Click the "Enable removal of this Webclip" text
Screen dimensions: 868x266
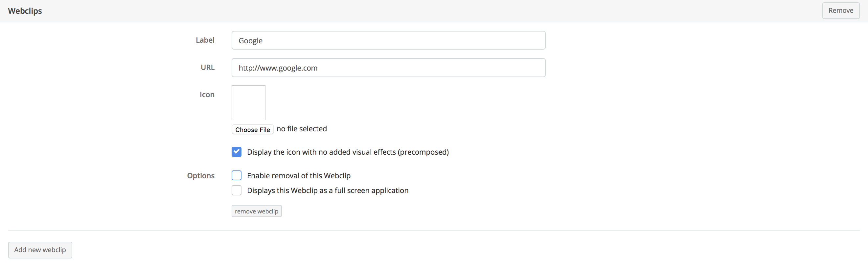coord(299,176)
